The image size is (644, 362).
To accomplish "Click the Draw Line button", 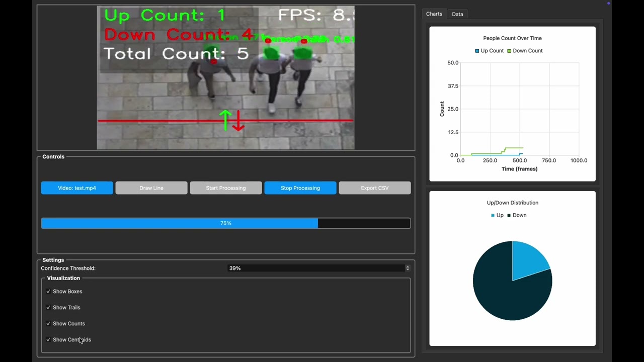I will pyautogui.click(x=151, y=188).
